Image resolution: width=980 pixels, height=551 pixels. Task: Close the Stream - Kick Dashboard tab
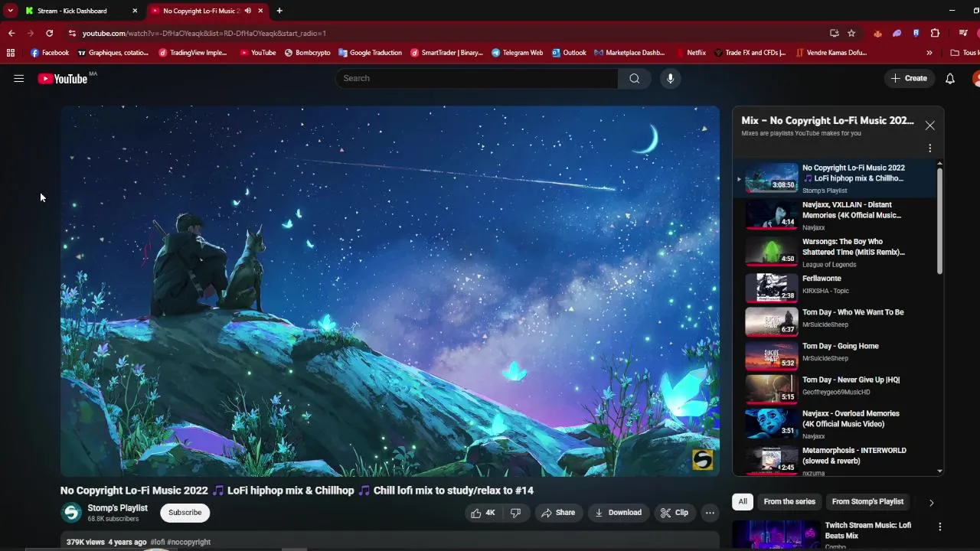pyautogui.click(x=135, y=11)
